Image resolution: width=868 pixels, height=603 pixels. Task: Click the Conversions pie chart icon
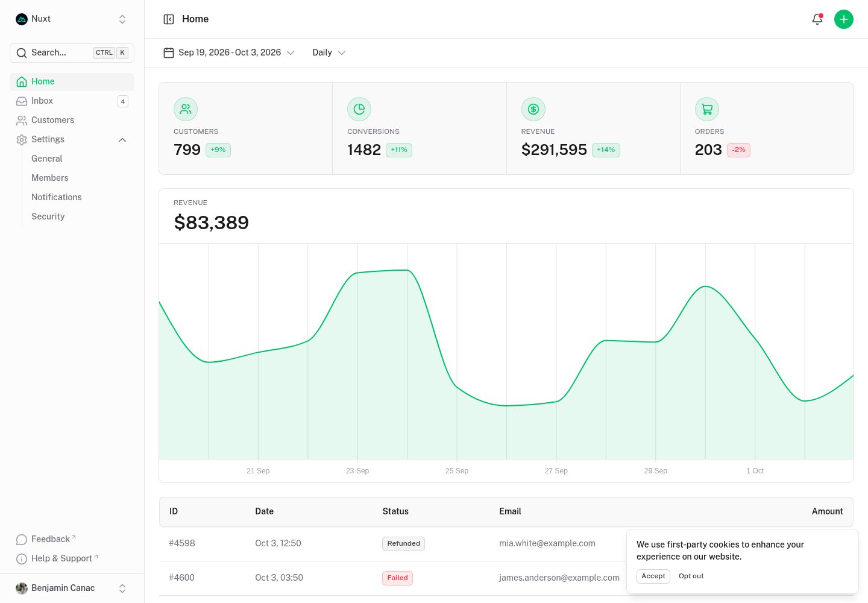[359, 109]
